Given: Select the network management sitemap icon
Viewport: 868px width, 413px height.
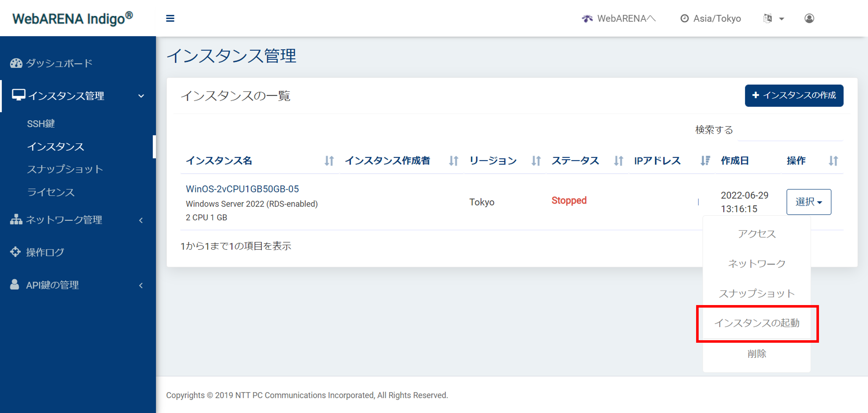Looking at the screenshot, I should [x=16, y=220].
